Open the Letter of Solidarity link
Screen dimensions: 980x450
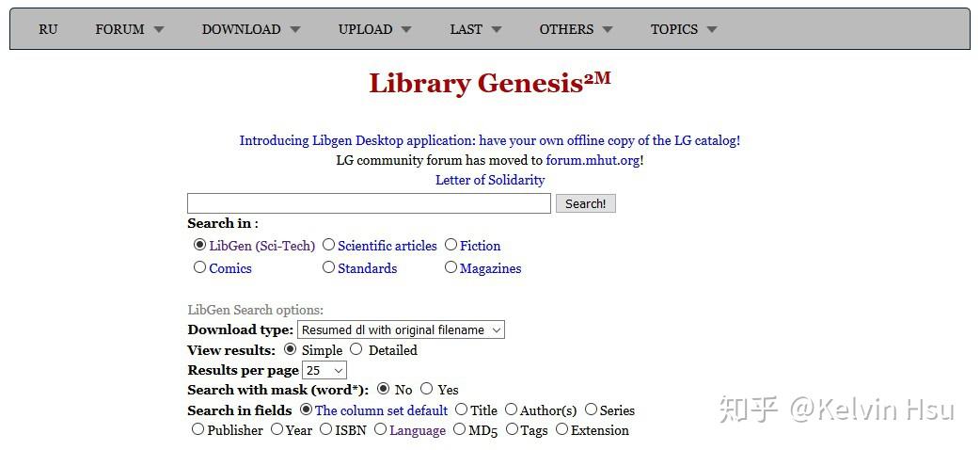(489, 180)
